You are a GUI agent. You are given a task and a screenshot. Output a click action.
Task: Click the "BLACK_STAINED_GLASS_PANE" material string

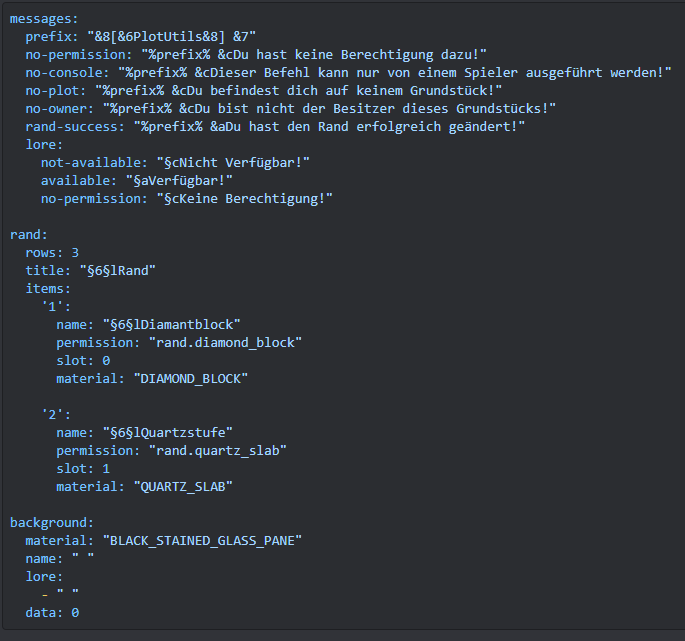pos(202,540)
